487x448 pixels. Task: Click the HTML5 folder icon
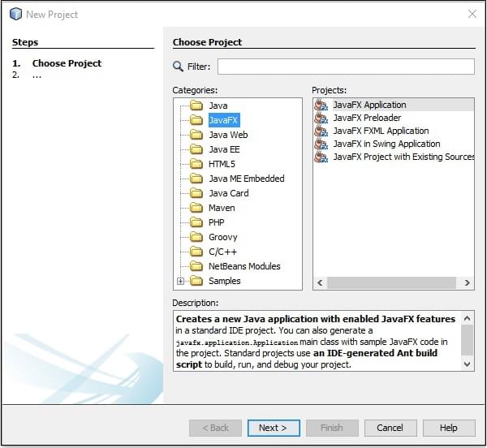[196, 164]
